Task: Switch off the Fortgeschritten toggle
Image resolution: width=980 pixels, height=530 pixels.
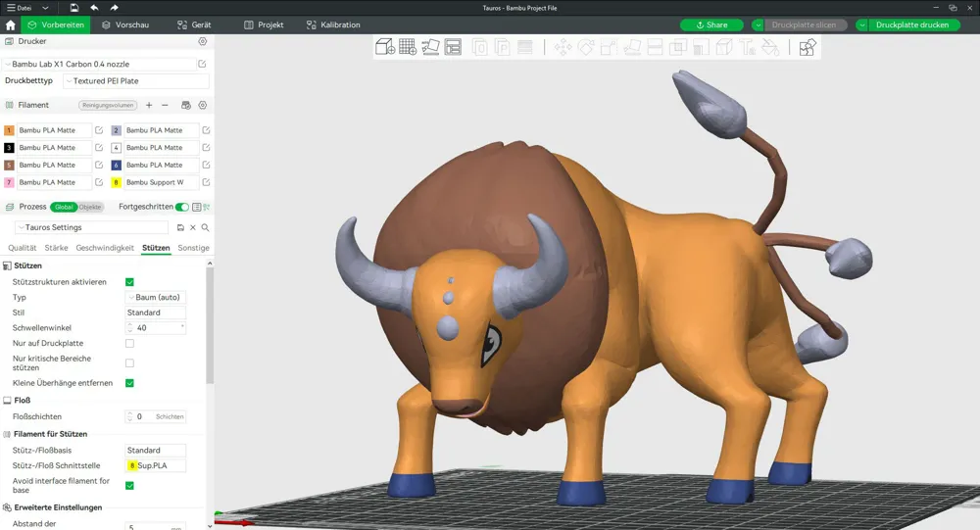Action: [x=182, y=207]
